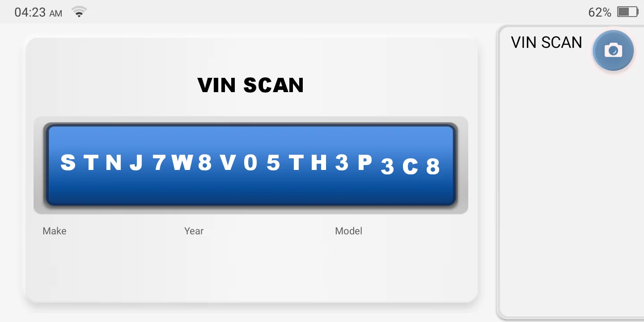Viewport: 644px width, 322px height.
Task: Tap the letter C in the VIN
Action: point(410,167)
